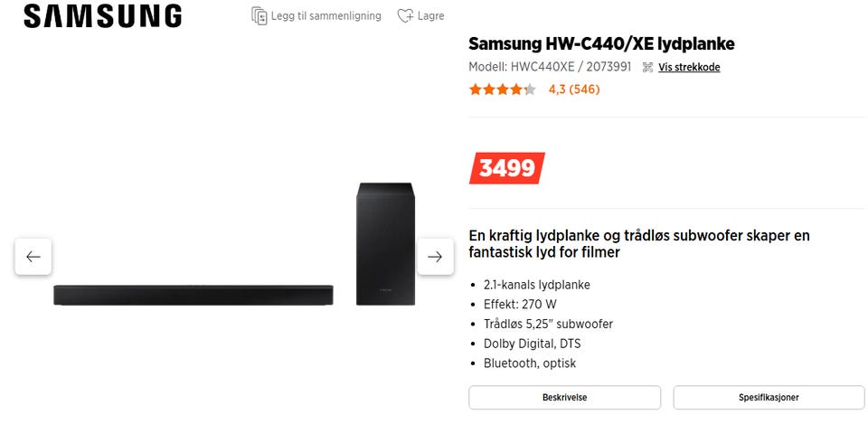This screenshot has width=868, height=424.
Task: Click the 'Lagre' label
Action: pos(430,16)
